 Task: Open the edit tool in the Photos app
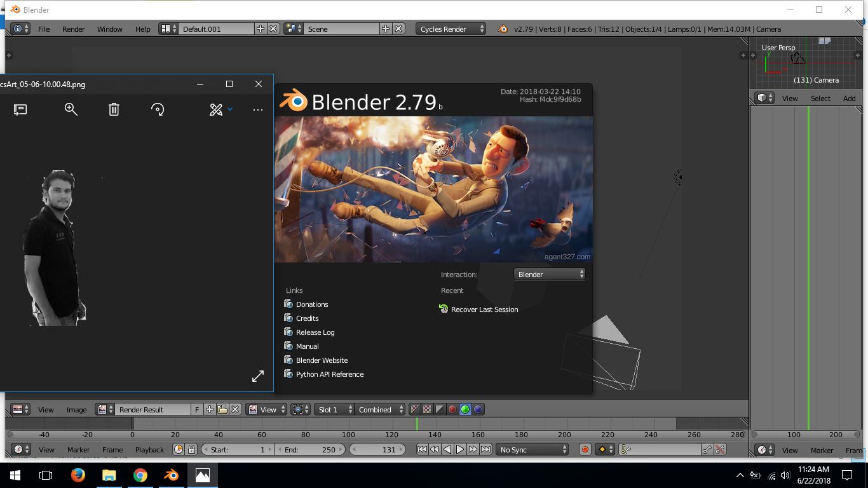(216, 109)
